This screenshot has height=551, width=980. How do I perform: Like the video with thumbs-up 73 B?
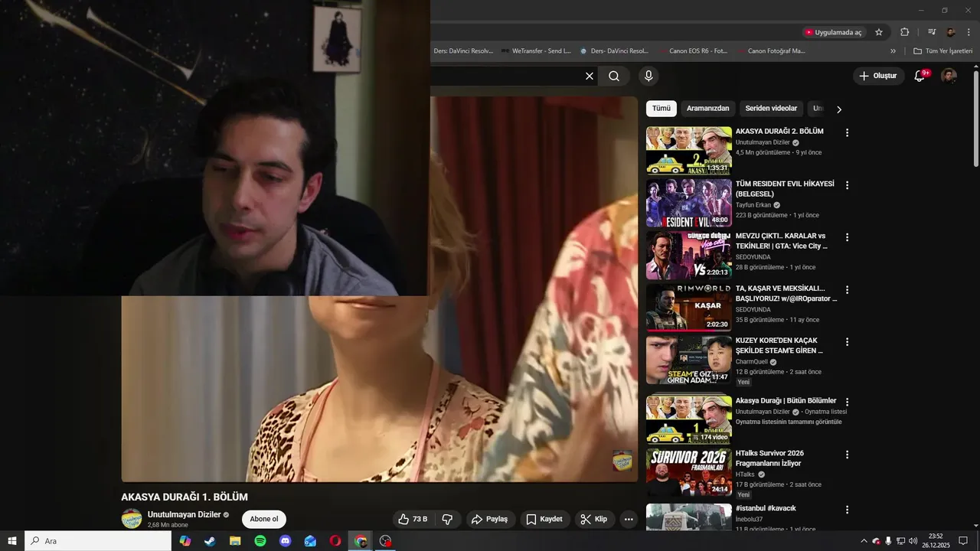[413, 519]
